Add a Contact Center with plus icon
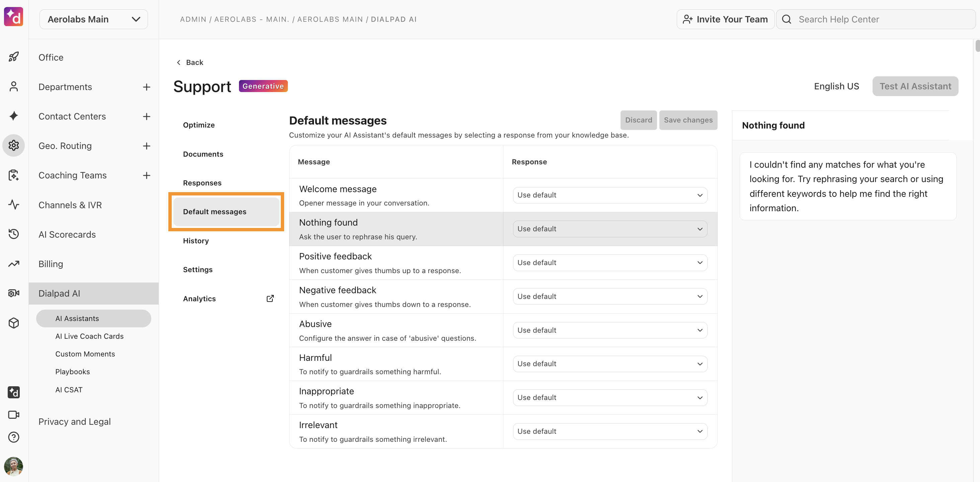 (x=147, y=116)
